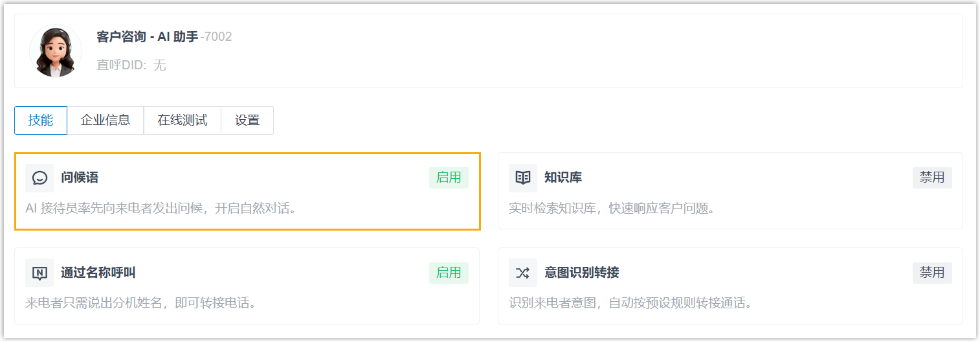Open the 知识库 skill title
Image resolution: width=980 pixels, height=342 pixels.
pos(563,178)
